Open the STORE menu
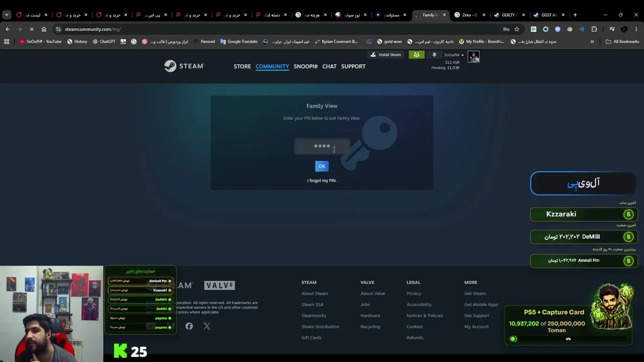Screen dimensions: 644x362 click(x=242, y=66)
